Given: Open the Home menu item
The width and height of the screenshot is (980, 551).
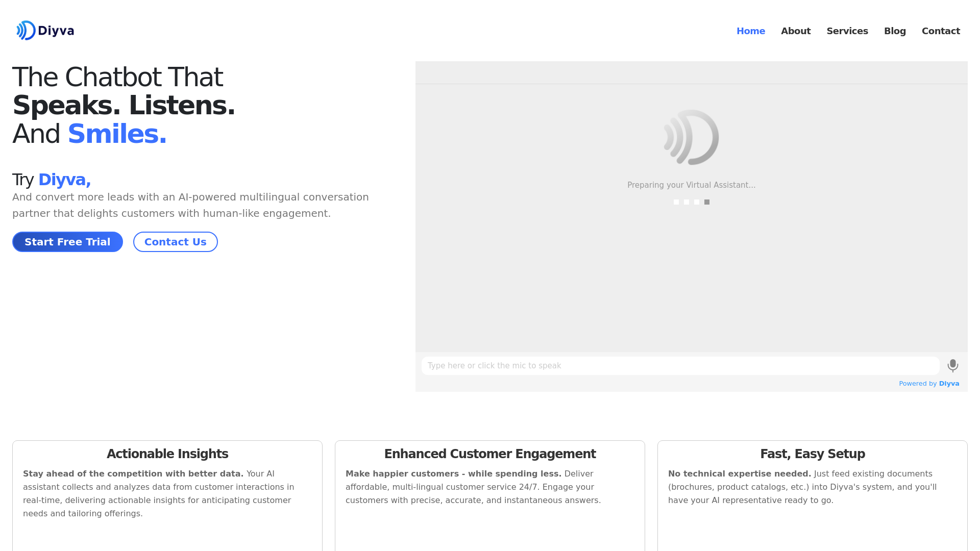Looking at the screenshot, I should pos(750,31).
